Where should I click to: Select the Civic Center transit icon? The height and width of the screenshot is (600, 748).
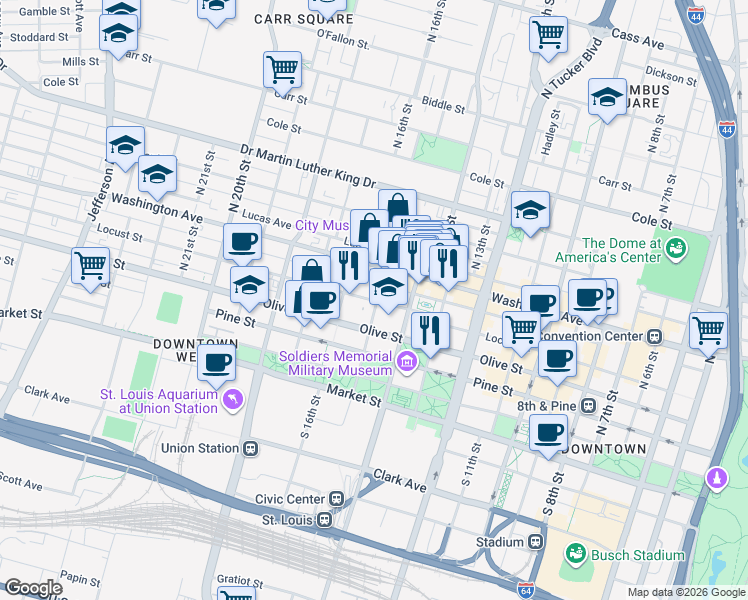click(337, 499)
